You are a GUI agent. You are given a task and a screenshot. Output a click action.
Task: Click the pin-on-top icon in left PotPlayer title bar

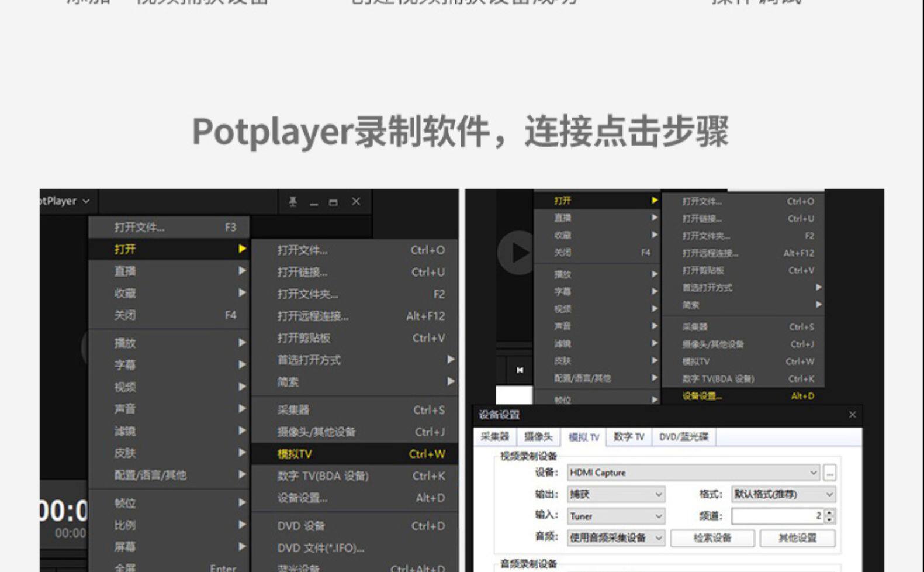[293, 202]
